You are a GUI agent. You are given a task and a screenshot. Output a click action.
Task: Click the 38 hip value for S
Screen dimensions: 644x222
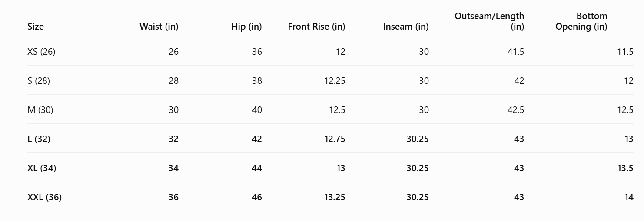pos(257,81)
